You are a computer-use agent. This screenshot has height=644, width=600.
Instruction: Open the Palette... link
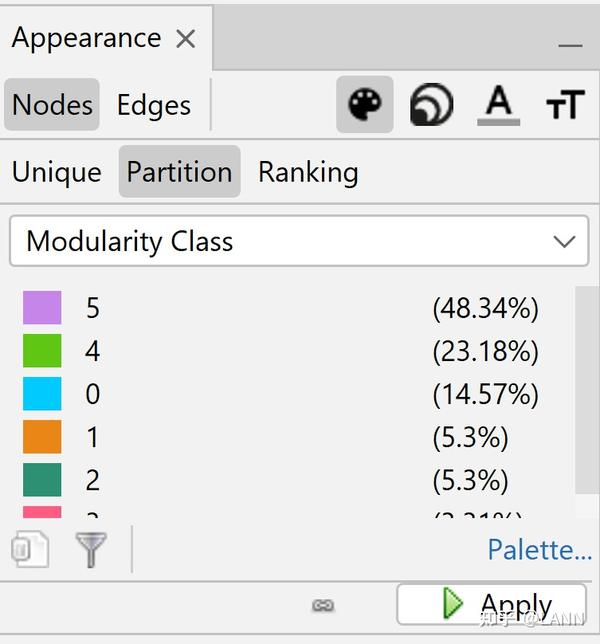click(x=540, y=549)
